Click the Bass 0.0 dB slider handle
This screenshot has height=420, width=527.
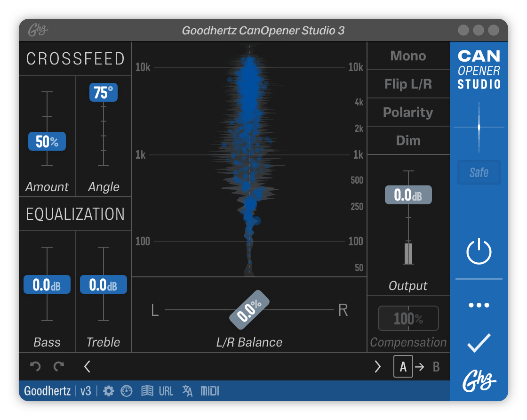tap(47, 284)
